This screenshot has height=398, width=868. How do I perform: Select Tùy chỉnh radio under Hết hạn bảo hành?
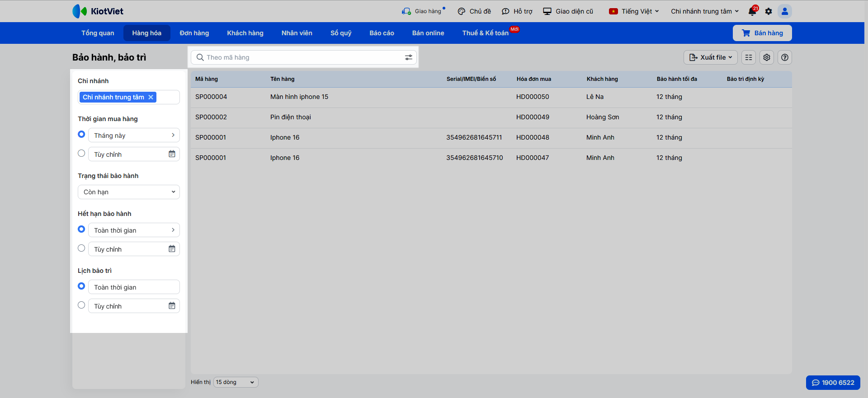(x=81, y=248)
